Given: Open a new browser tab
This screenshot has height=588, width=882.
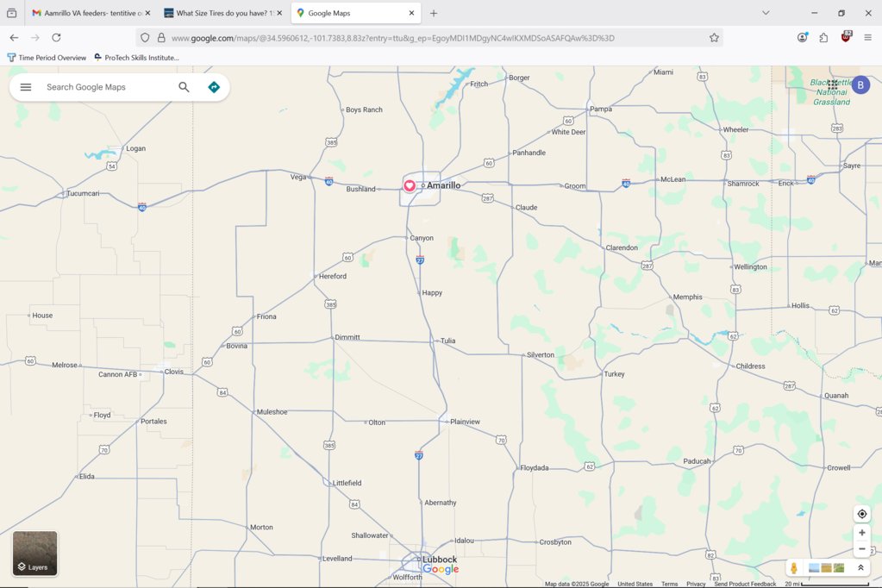Looking at the screenshot, I should coord(433,13).
